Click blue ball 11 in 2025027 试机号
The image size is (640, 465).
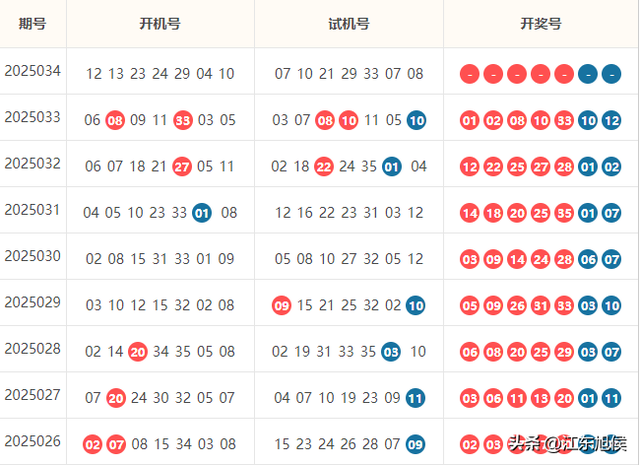click(x=416, y=398)
